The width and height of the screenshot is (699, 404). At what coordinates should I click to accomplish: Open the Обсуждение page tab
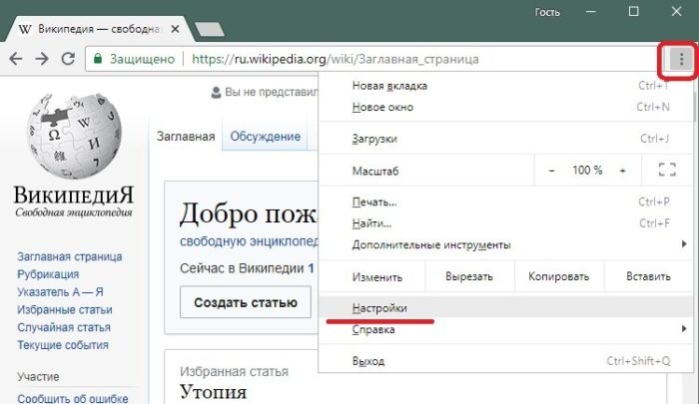265,136
